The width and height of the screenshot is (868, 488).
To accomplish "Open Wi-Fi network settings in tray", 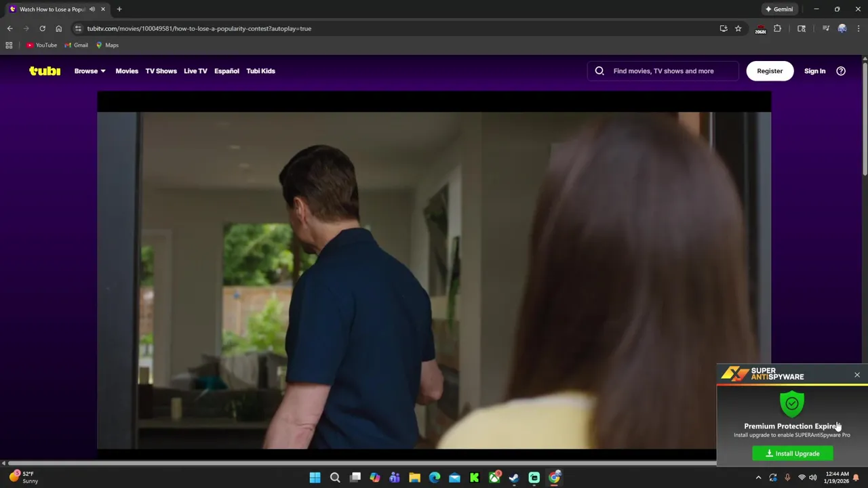I will pyautogui.click(x=802, y=478).
